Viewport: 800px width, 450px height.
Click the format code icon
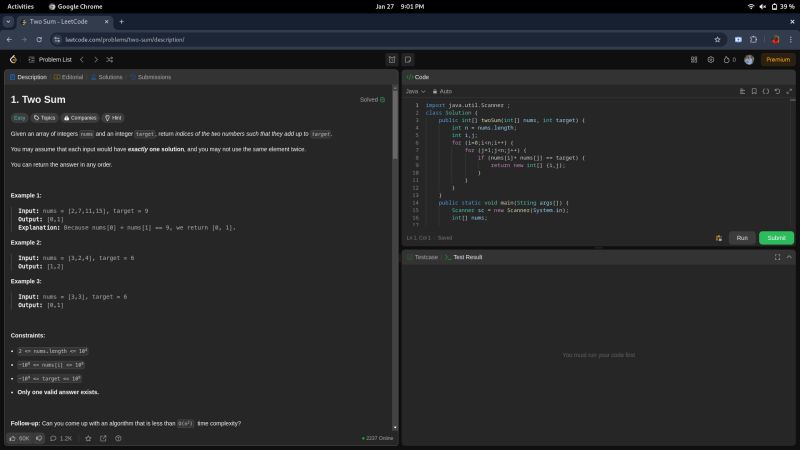[x=742, y=91]
